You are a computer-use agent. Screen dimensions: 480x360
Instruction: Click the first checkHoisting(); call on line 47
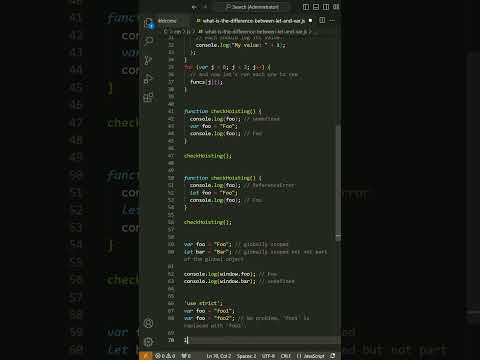point(208,156)
